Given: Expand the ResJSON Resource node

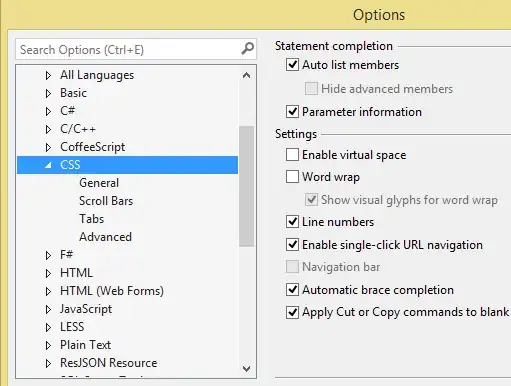Looking at the screenshot, I should click(x=48, y=363).
